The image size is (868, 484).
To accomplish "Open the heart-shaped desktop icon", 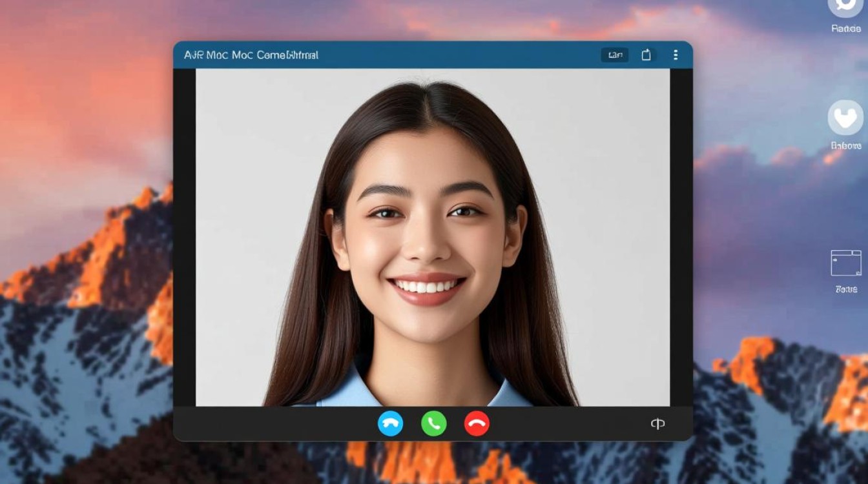I will click(845, 117).
